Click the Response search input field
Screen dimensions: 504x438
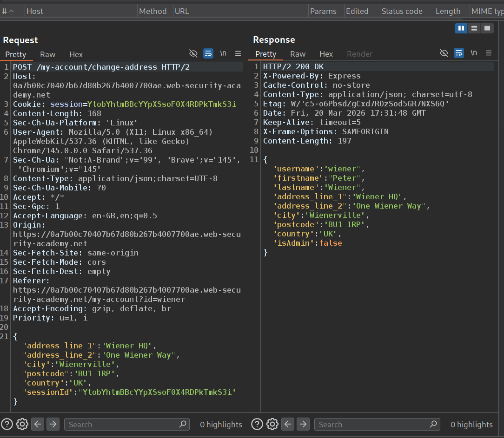[372, 424]
